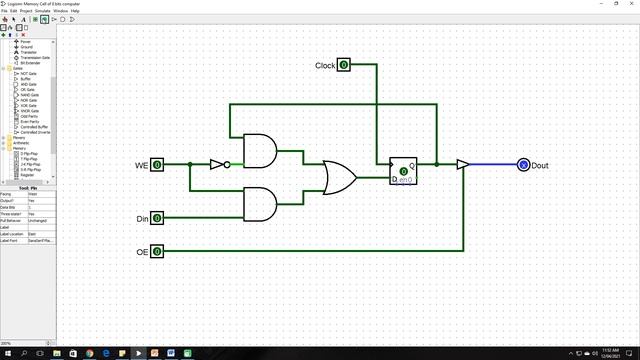The height and width of the screenshot is (360, 640).
Task: Open the Window menu
Action: [60, 11]
